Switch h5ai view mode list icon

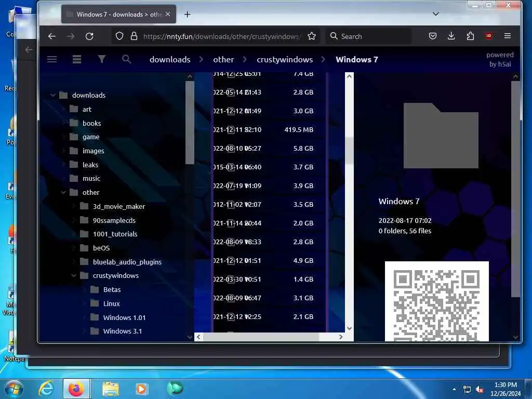click(x=77, y=59)
